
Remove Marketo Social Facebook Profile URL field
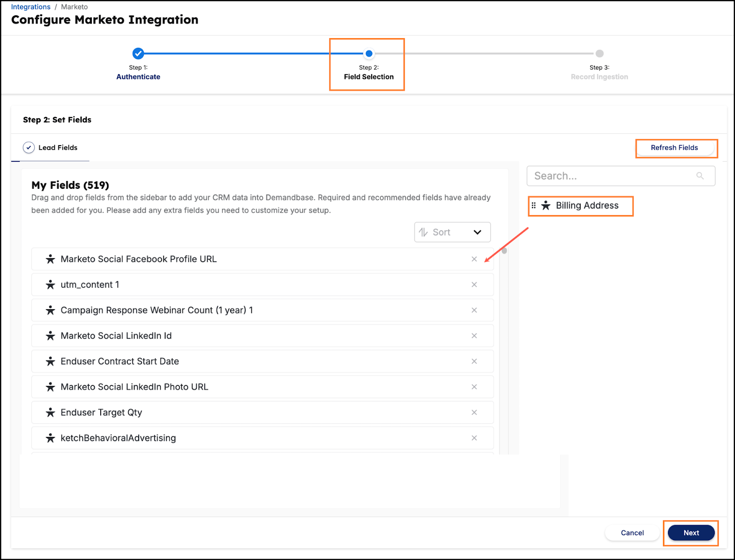(x=474, y=259)
